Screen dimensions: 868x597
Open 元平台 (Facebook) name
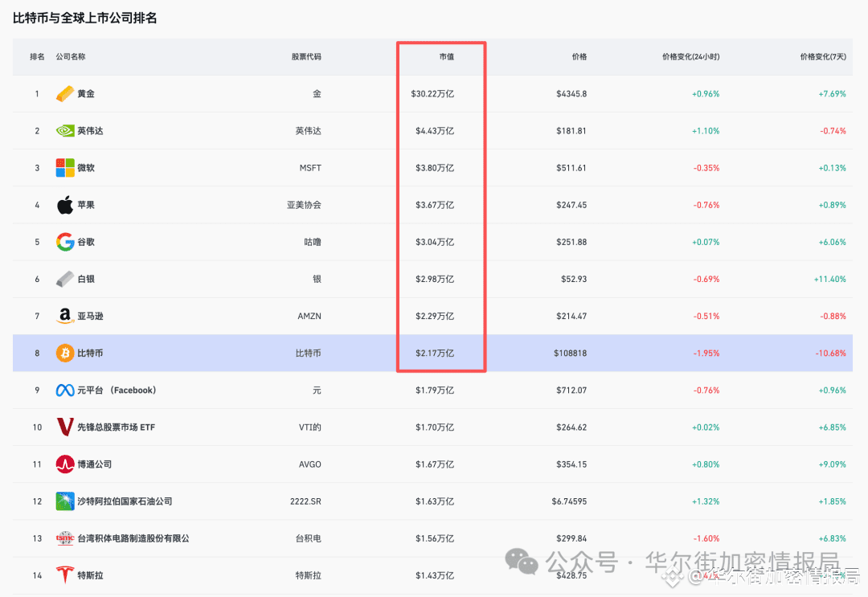coord(117,391)
